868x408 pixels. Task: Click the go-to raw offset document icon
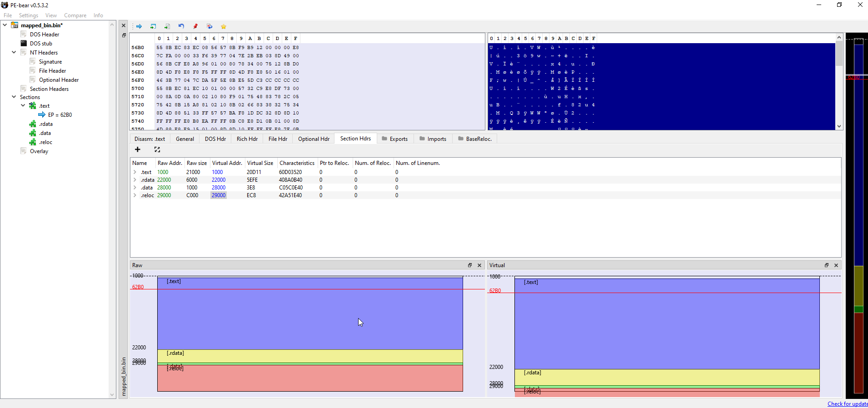[x=167, y=26]
